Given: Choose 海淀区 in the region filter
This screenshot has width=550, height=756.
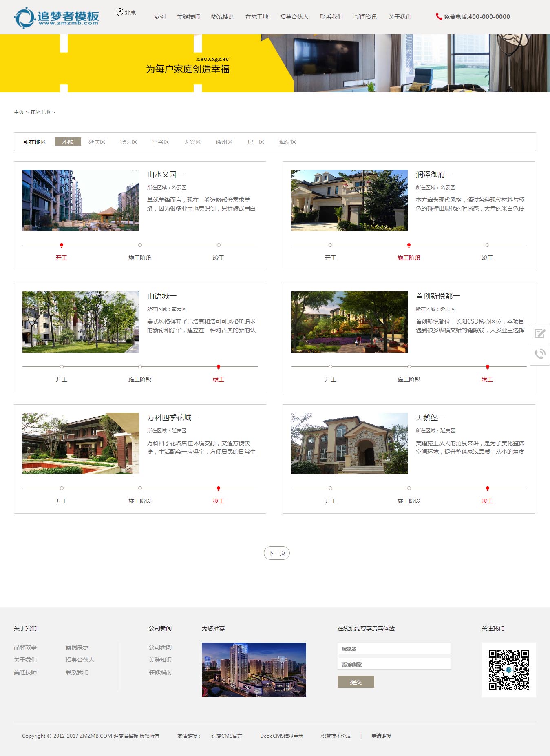Looking at the screenshot, I should 287,142.
